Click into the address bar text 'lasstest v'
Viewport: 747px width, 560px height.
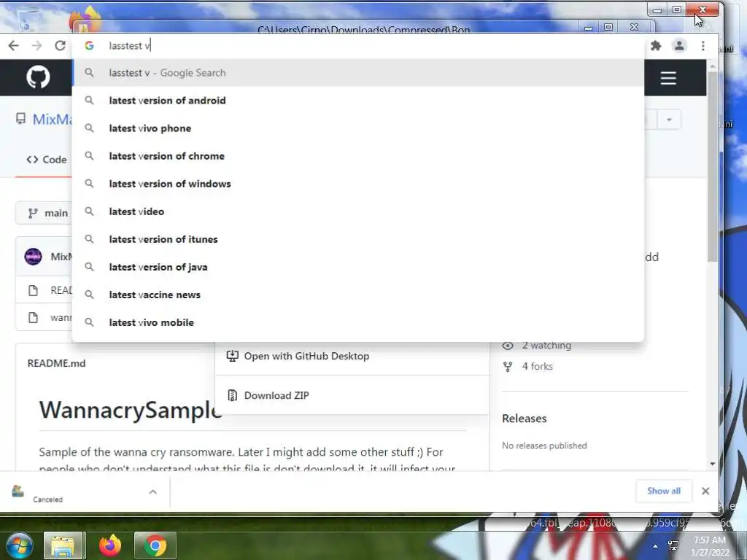point(129,46)
